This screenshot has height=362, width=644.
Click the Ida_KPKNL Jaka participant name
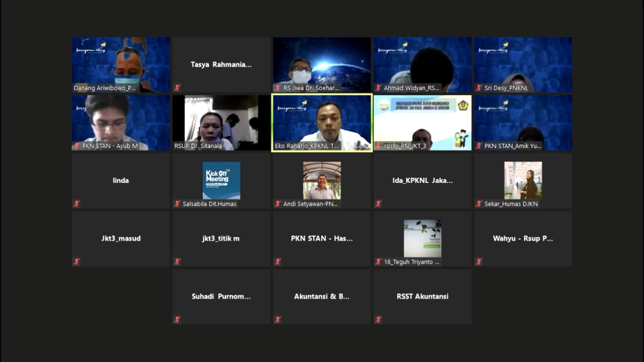[423, 180]
